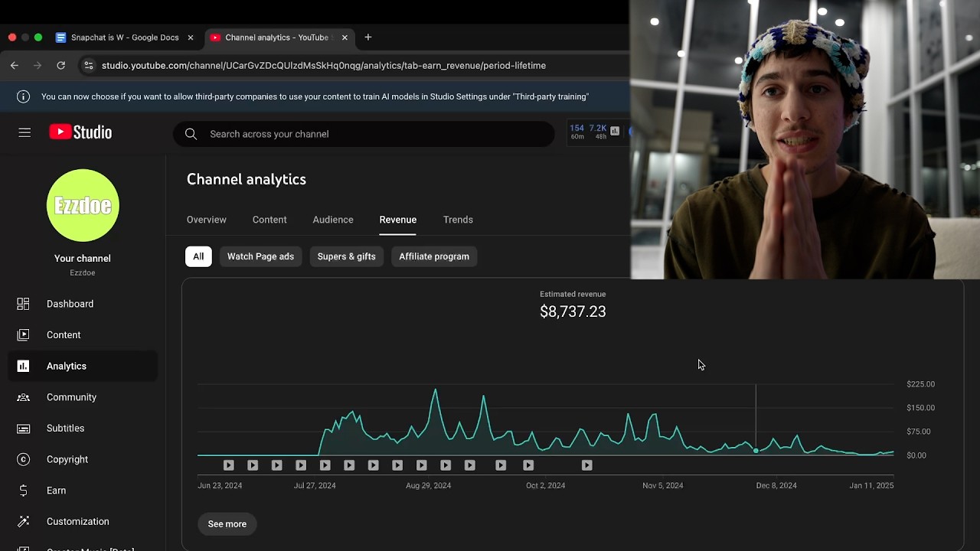Click the site info icon in the address bar
This screenshot has height=551, width=980.
[89, 66]
